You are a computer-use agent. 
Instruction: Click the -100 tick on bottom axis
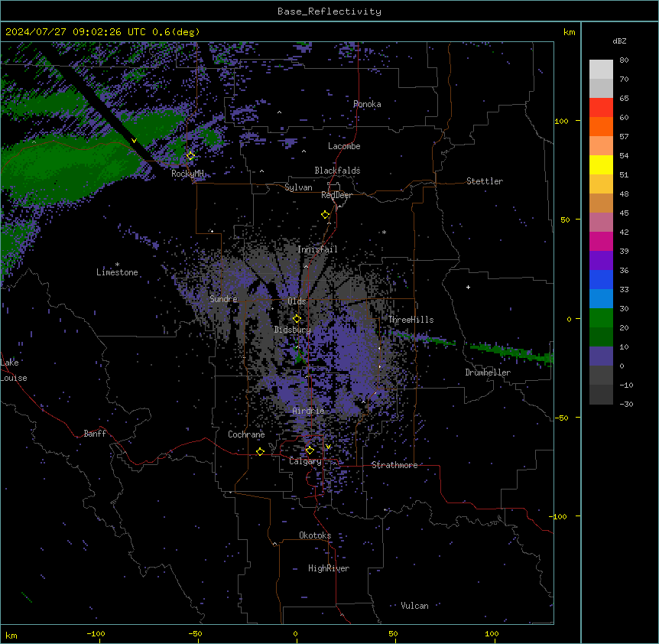[x=96, y=634]
